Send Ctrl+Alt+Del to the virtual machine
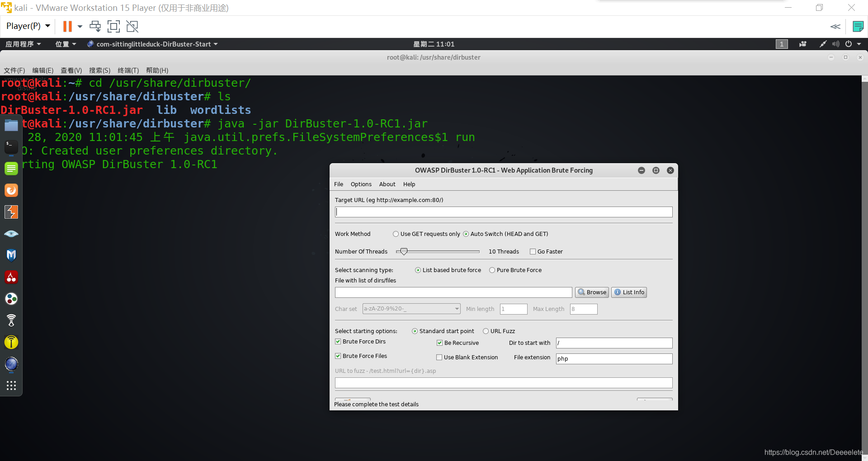 95,26
